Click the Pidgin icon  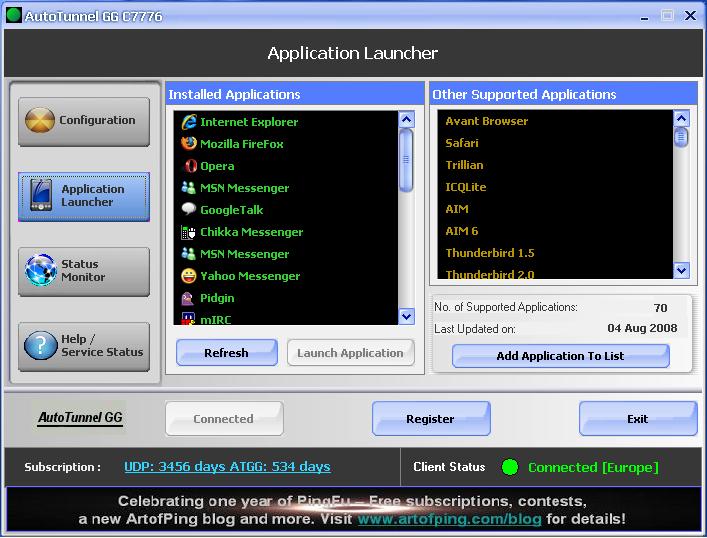pyautogui.click(x=188, y=298)
